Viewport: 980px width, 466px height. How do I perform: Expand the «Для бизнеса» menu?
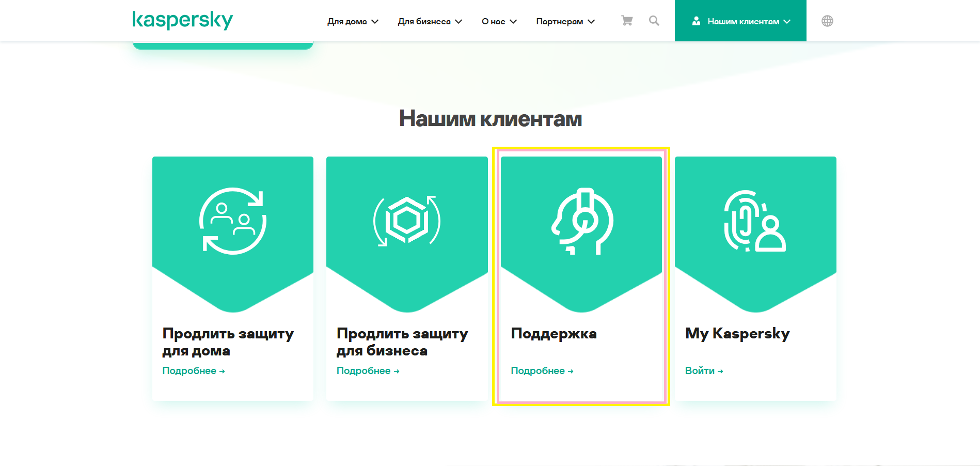430,21
